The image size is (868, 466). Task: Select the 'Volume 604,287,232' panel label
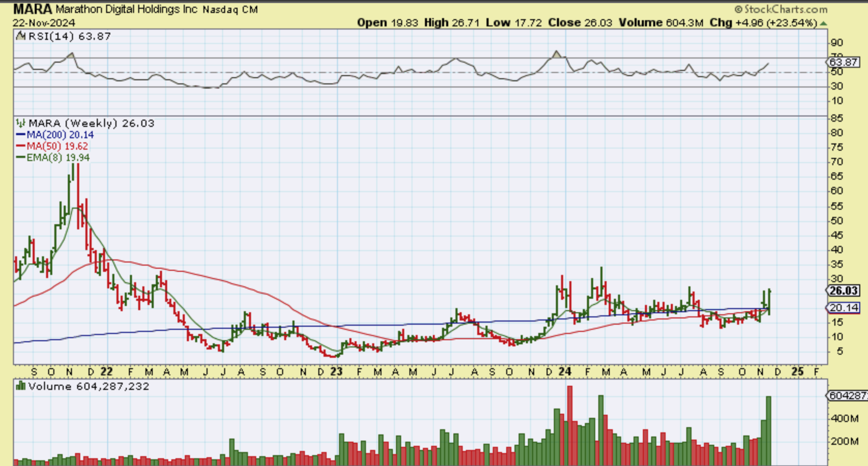coord(89,386)
